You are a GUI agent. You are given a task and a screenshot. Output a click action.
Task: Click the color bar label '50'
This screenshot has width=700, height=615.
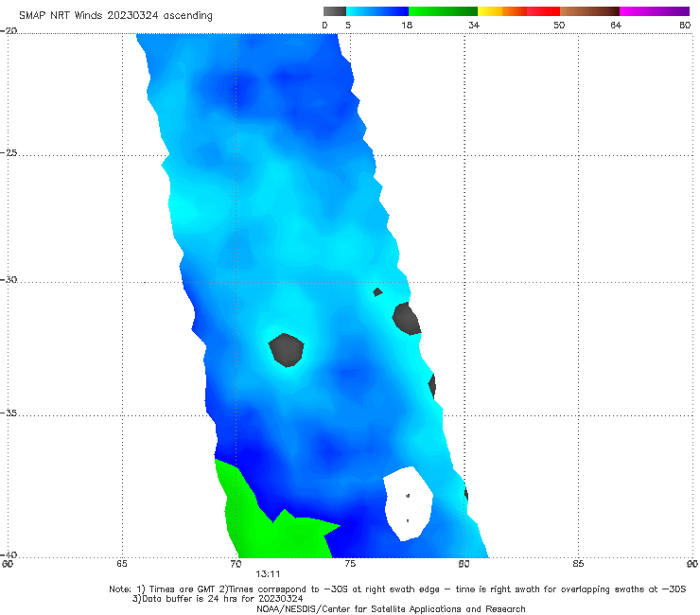[559, 25]
